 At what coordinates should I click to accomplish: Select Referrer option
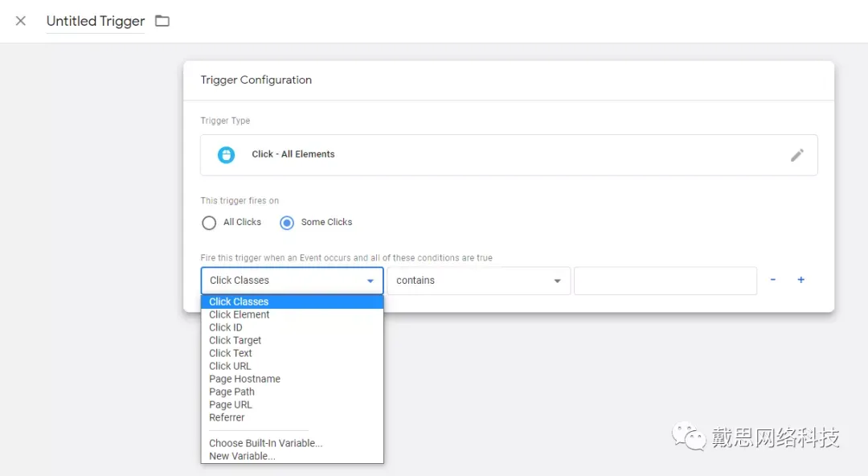coord(227,418)
